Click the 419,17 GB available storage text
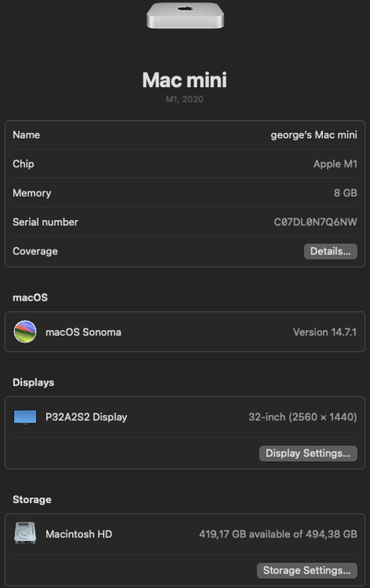The width and height of the screenshot is (370, 588). coord(278,534)
